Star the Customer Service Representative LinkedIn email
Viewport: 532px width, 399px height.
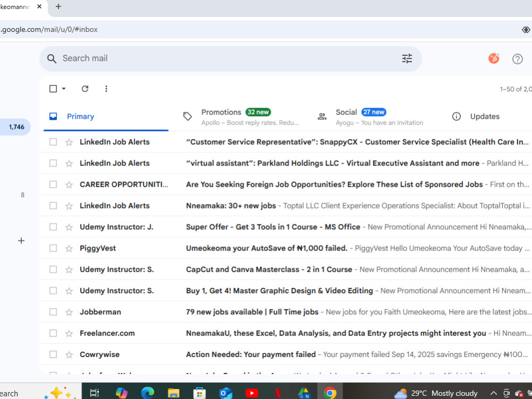click(x=69, y=142)
